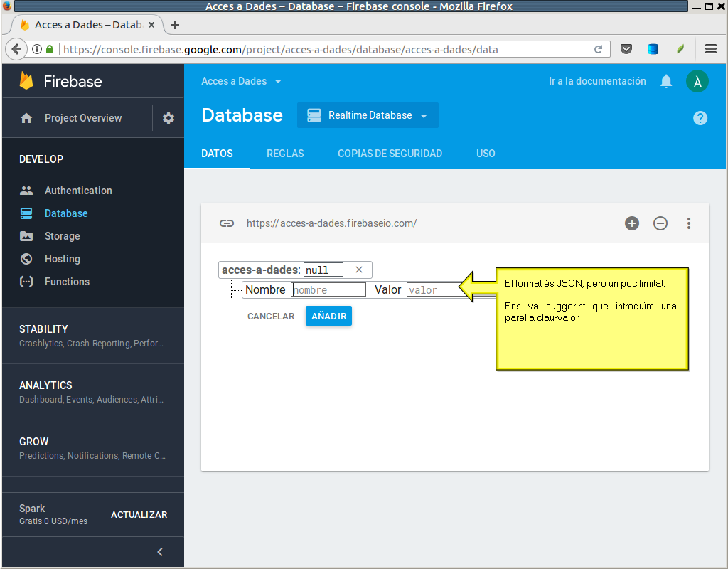Focus the Valor input field
The height and width of the screenshot is (569, 728).
click(434, 290)
